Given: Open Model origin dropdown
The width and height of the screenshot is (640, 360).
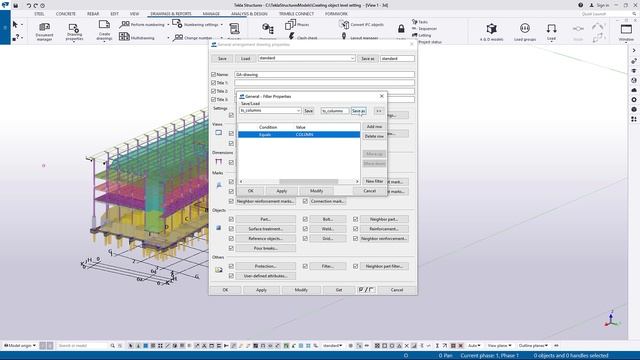Looking at the screenshot, I should [20, 346].
